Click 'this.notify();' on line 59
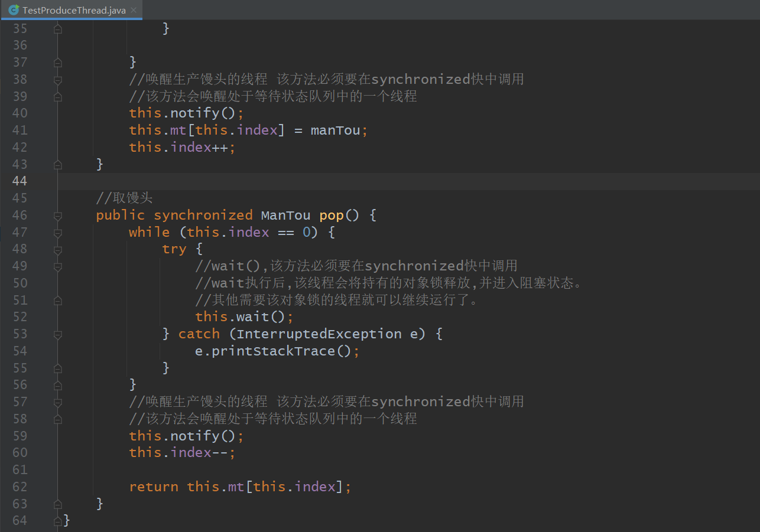The height and width of the screenshot is (532, 760). 187,436
